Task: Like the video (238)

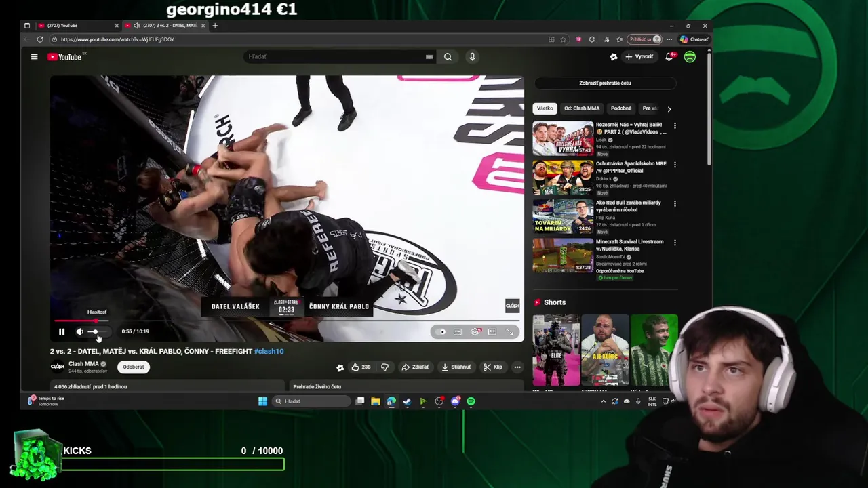Action: point(361,367)
